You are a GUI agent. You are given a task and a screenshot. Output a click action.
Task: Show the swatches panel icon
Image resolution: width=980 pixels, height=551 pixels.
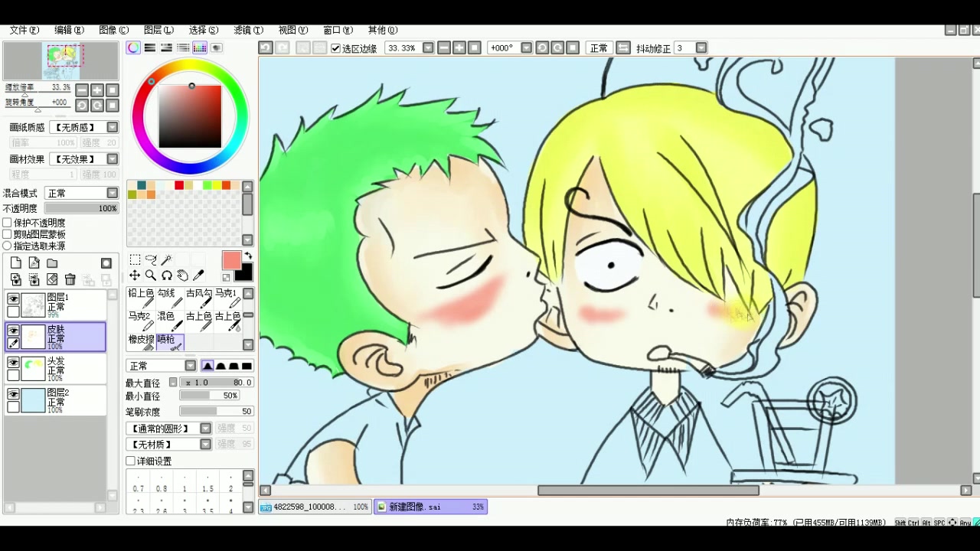point(200,47)
